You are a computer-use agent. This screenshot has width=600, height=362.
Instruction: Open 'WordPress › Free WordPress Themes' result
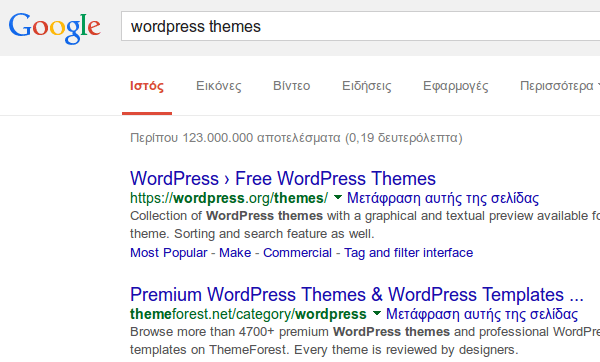[283, 179]
